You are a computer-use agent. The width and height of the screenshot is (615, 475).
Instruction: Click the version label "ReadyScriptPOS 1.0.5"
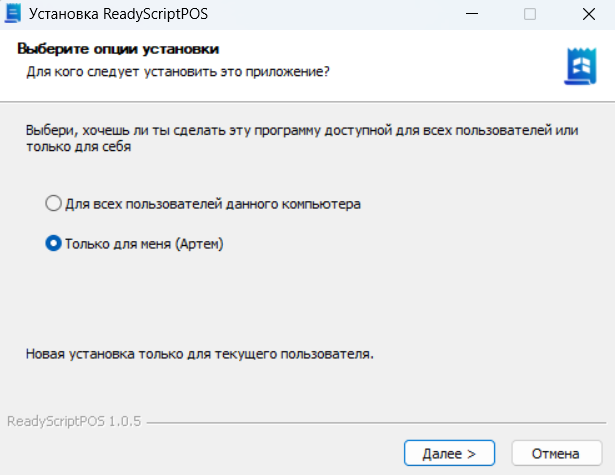coord(74,421)
